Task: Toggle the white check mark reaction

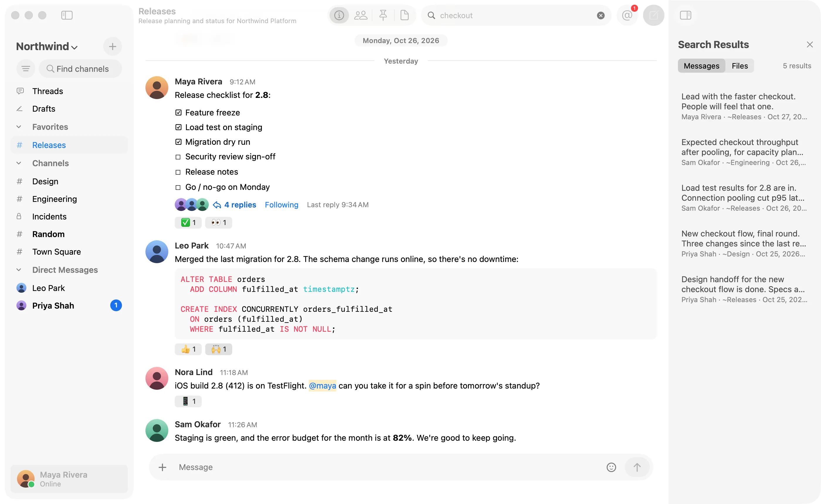Action: coord(188,223)
